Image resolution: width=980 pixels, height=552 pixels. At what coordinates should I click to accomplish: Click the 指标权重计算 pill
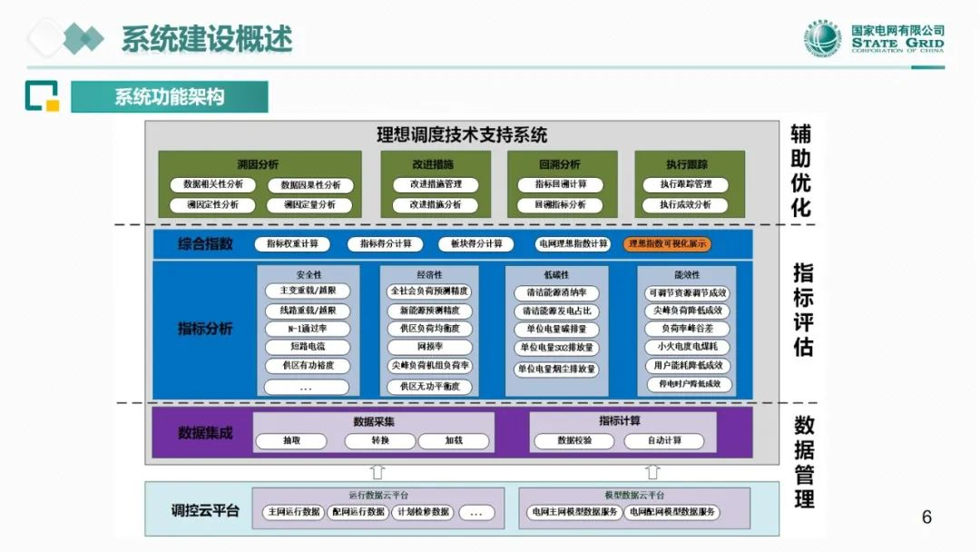pyautogui.click(x=287, y=244)
